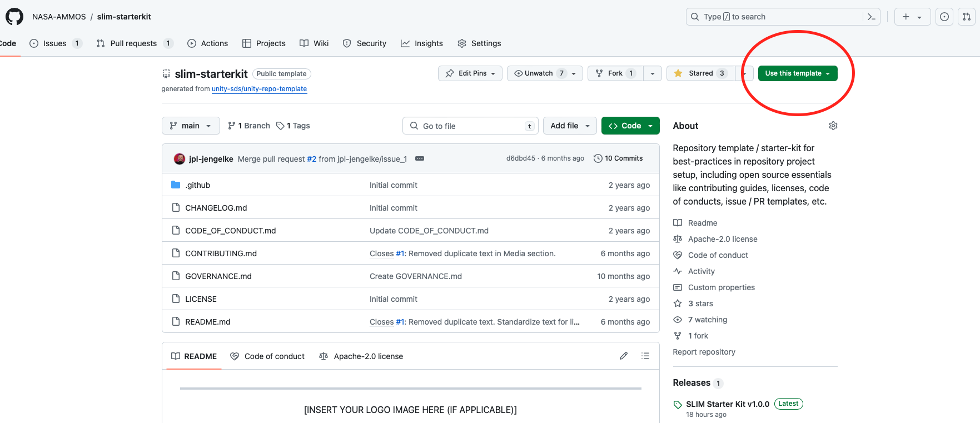The height and width of the screenshot is (423, 980).
Task: Open Custom properties link
Action: point(722,287)
